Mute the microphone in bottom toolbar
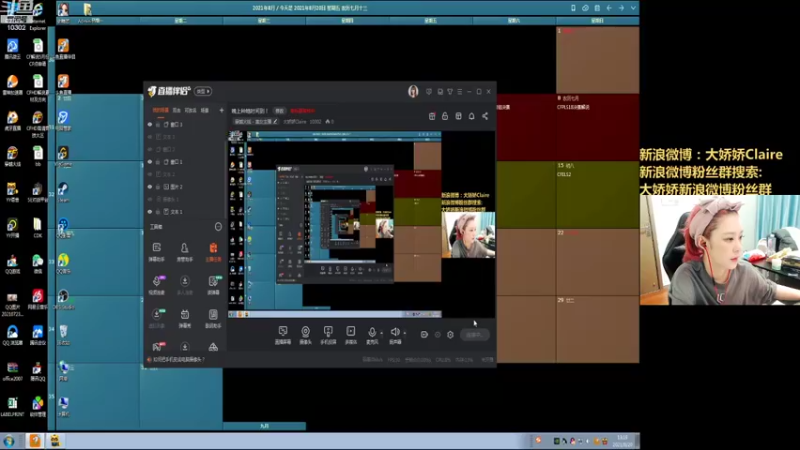800x450 pixels. [x=372, y=335]
